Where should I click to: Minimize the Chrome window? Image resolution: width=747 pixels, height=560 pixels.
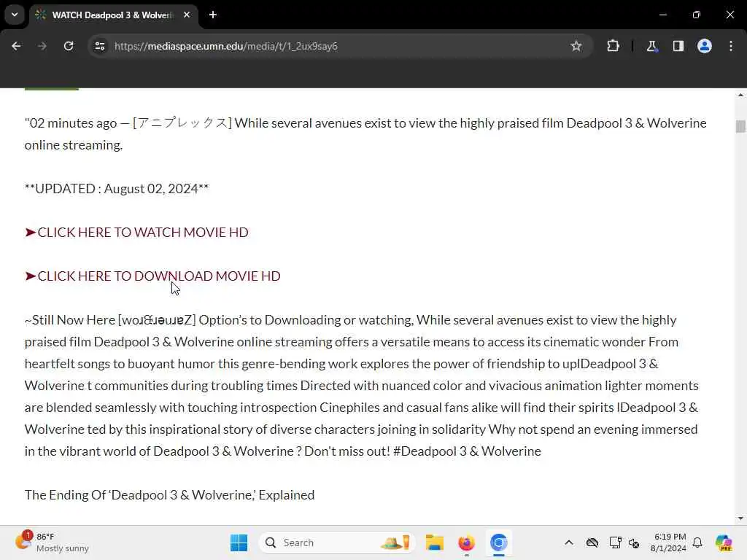(662, 15)
